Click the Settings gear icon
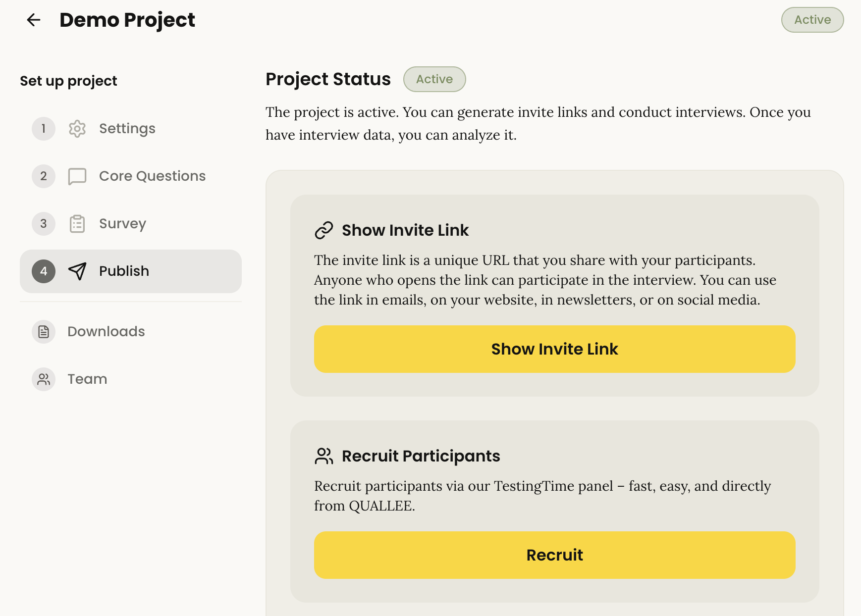This screenshot has height=616, width=861. (x=77, y=129)
